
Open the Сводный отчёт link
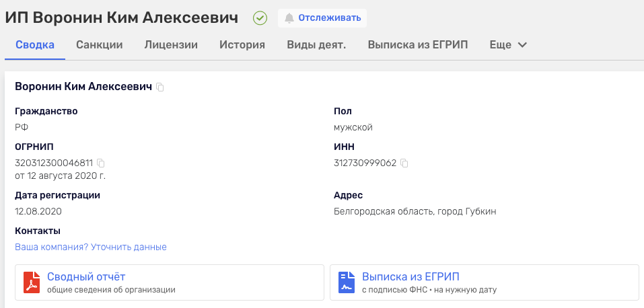click(x=86, y=276)
